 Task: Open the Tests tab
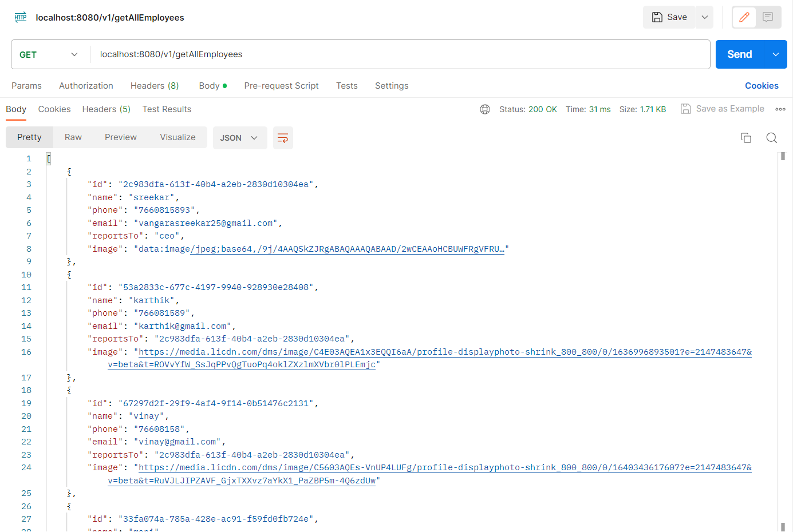click(346, 85)
